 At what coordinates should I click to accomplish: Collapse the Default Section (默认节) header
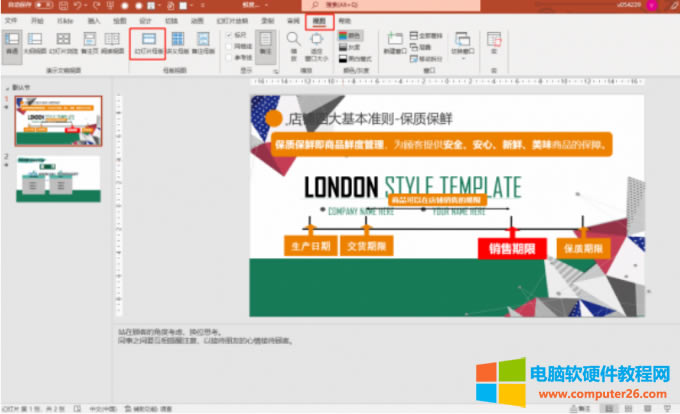[7, 87]
